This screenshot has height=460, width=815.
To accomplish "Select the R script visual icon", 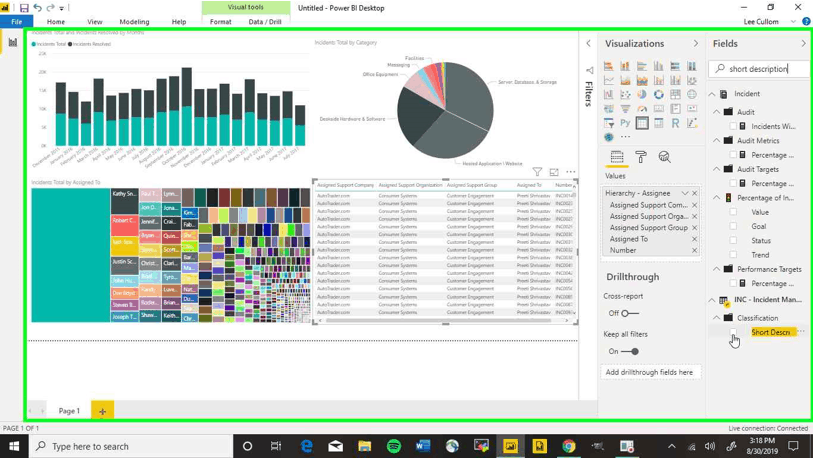I will coord(675,123).
